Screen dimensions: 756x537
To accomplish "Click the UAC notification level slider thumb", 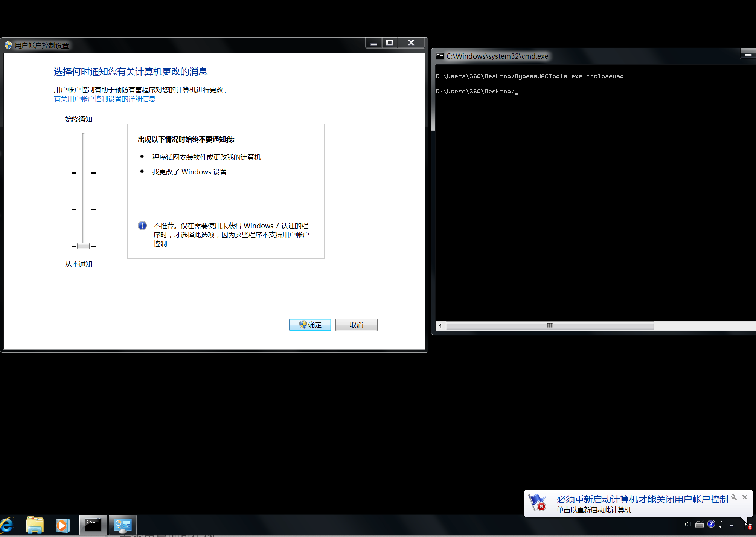I will pyautogui.click(x=83, y=246).
